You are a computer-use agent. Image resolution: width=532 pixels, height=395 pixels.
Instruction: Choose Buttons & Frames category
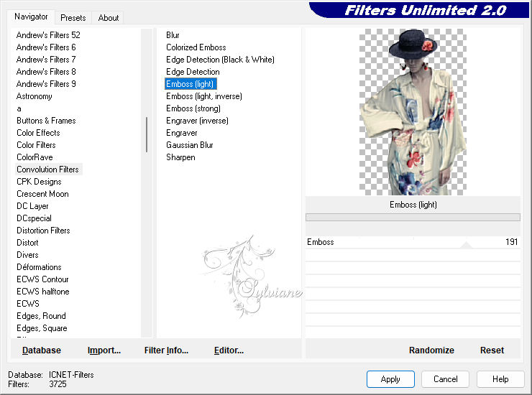click(x=46, y=121)
